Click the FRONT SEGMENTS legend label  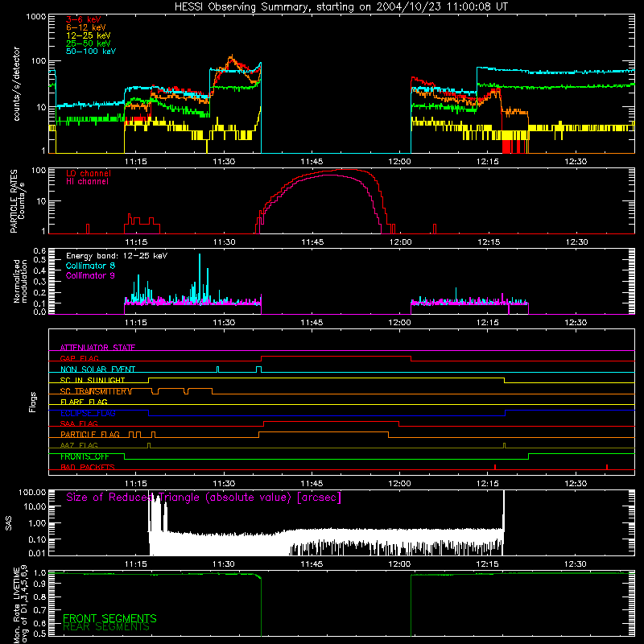(x=109, y=618)
